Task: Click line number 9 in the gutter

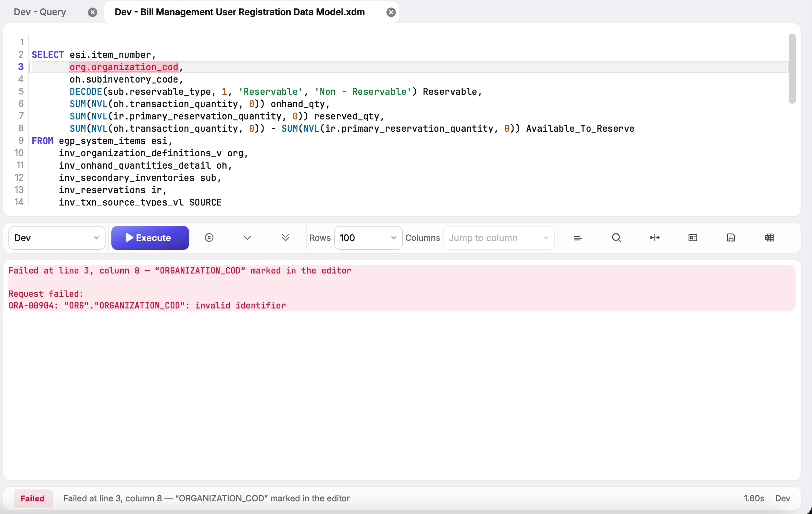Action: (x=21, y=140)
